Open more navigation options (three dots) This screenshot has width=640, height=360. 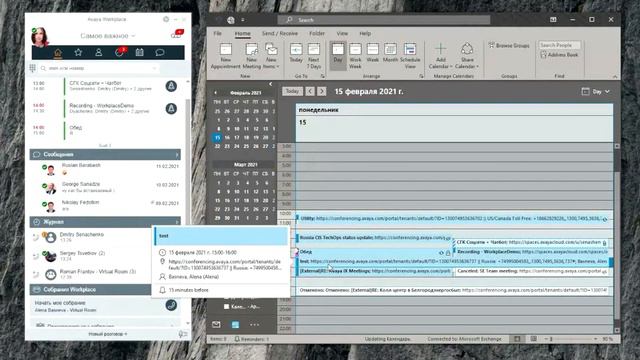(254, 325)
